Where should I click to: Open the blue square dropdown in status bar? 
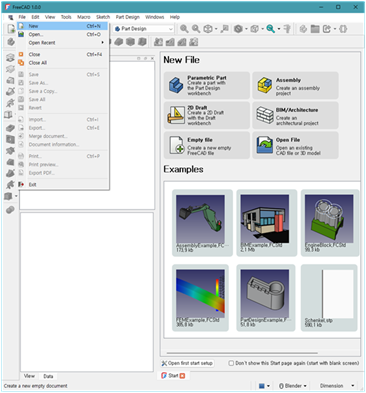coord(264,386)
